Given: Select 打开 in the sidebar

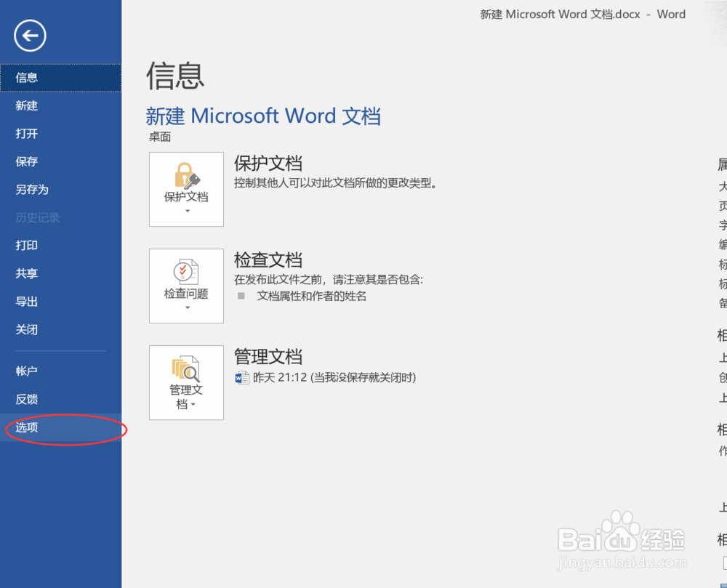Looking at the screenshot, I should [x=61, y=134].
